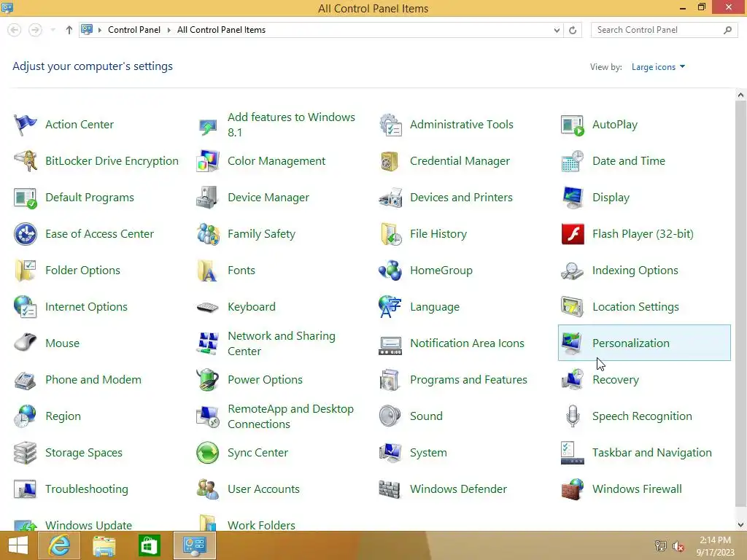Click the Sound speaker icon
This screenshot has width=747, height=560.
pyautogui.click(x=390, y=416)
